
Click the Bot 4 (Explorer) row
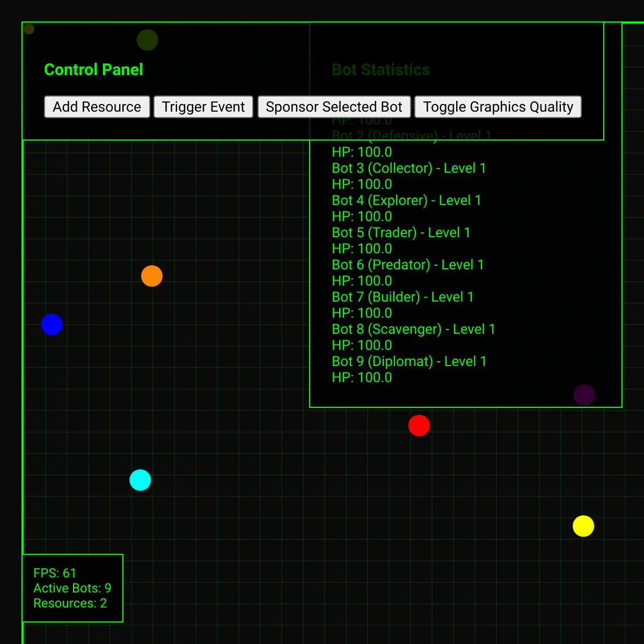pos(406,200)
